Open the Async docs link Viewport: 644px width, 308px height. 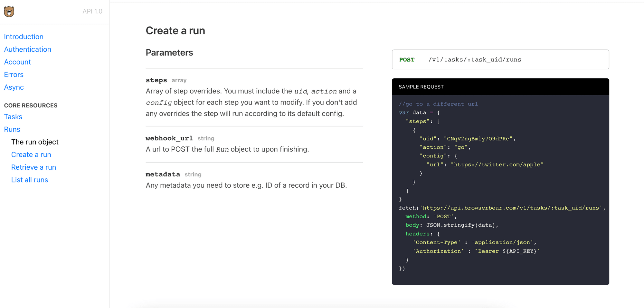pyautogui.click(x=14, y=87)
